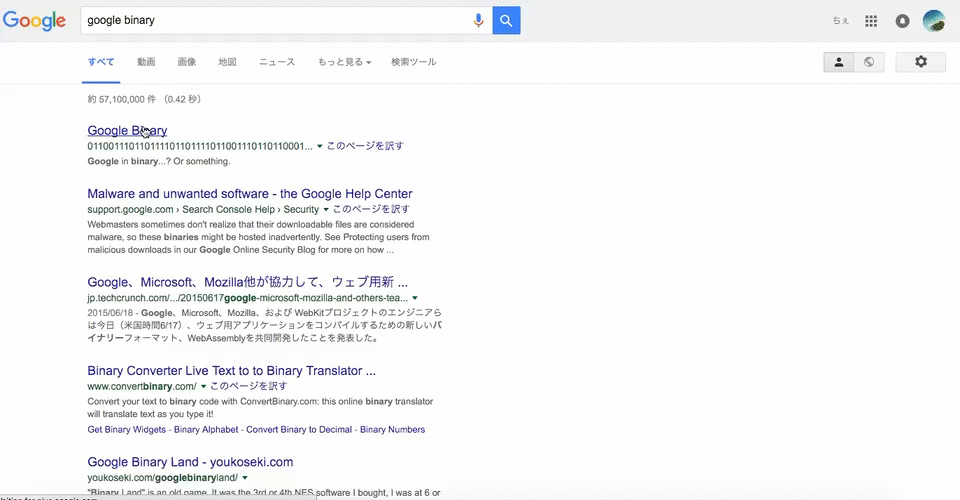
Task: Click the Google logo
Action: point(34,21)
